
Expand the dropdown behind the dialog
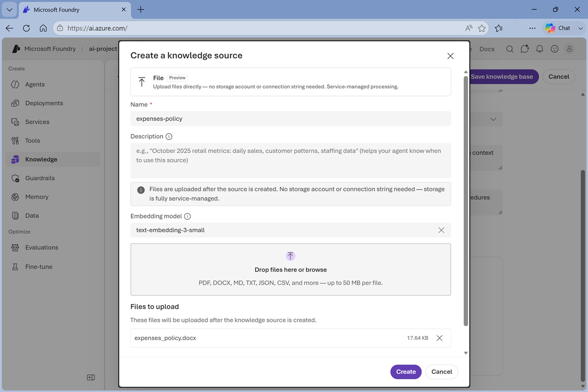[x=493, y=120]
